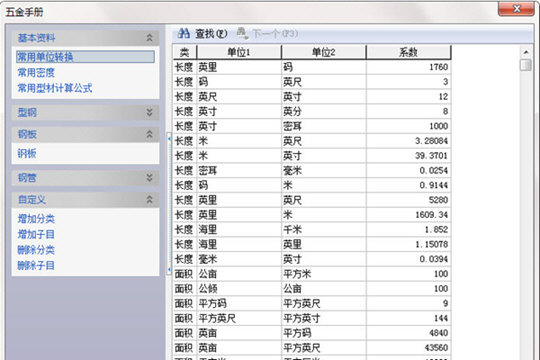Collapse the 基本资料 section

[149, 38]
